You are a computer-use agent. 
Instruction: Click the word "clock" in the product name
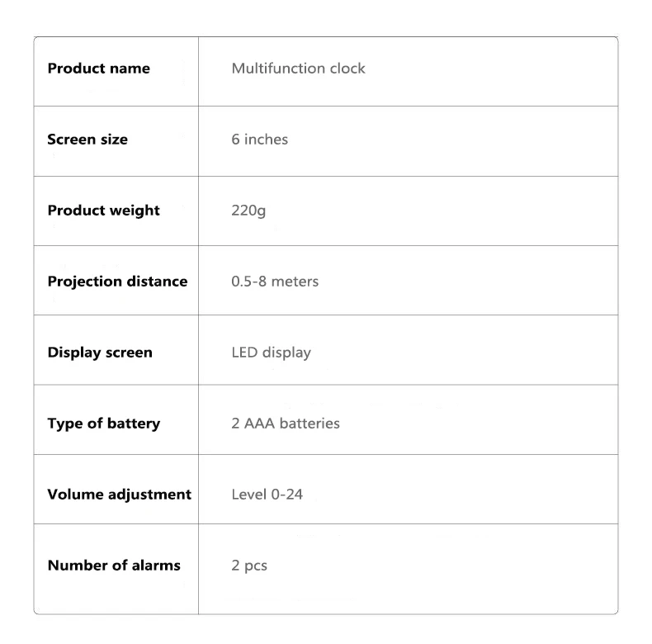click(347, 69)
